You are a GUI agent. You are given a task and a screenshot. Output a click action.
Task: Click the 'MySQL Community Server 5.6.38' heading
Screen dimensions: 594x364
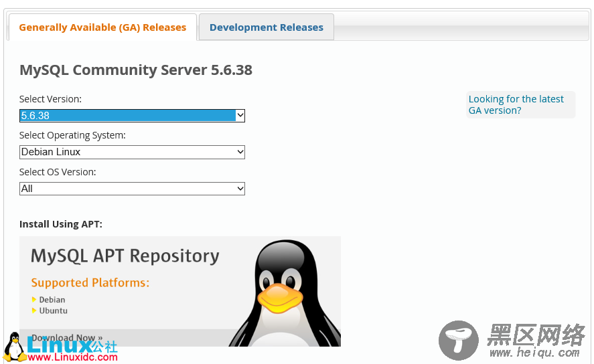[x=136, y=70]
